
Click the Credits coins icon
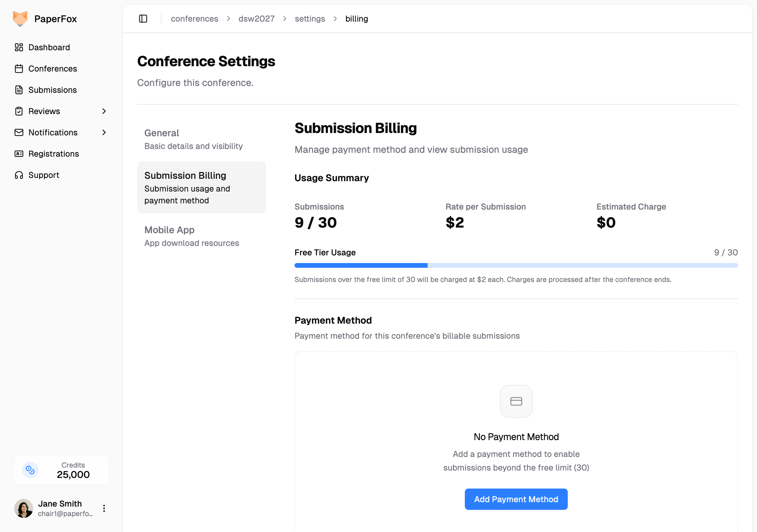pos(30,470)
